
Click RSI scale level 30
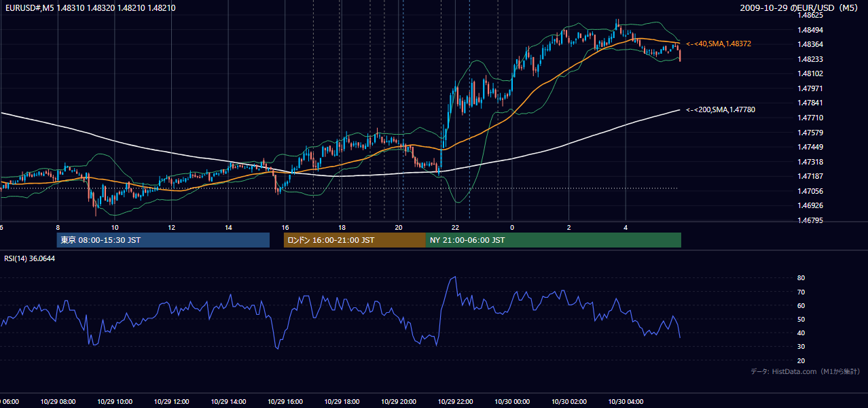801,347
